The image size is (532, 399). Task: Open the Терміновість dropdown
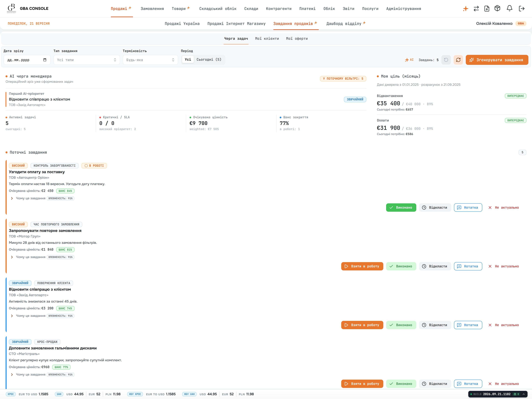point(150,60)
